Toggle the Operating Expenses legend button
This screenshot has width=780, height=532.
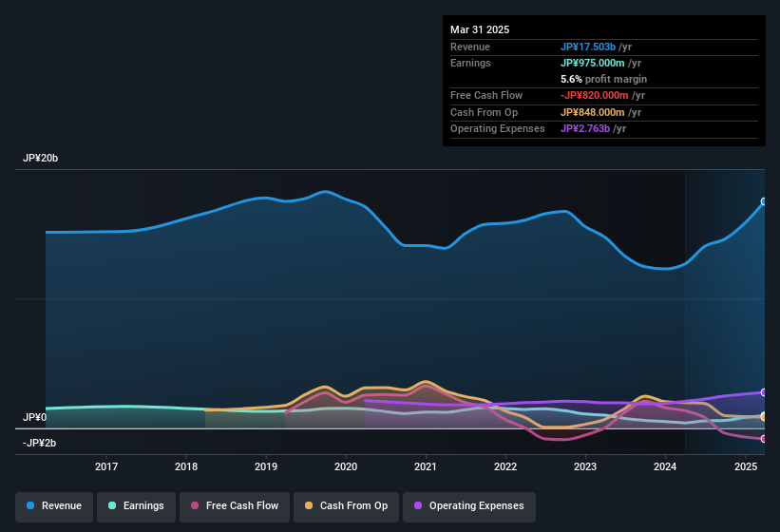pyautogui.click(x=469, y=506)
